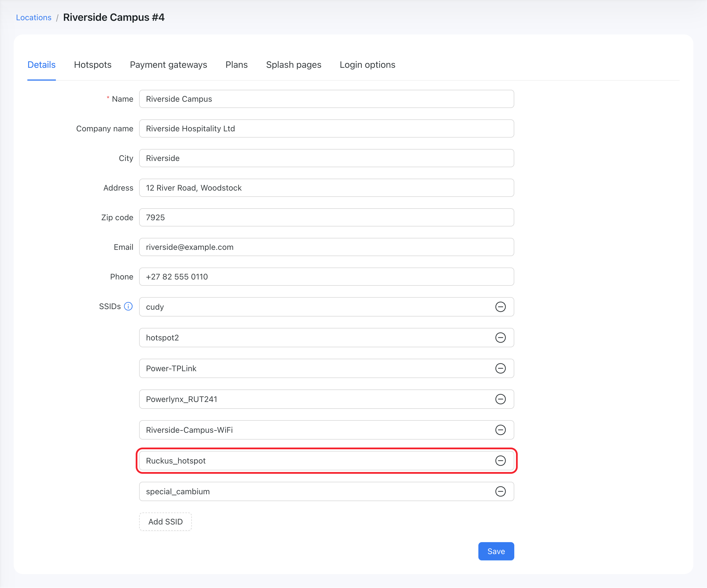The height and width of the screenshot is (588, 707).
Task: Open the Splash pages tab
Action: coord(294,65)
